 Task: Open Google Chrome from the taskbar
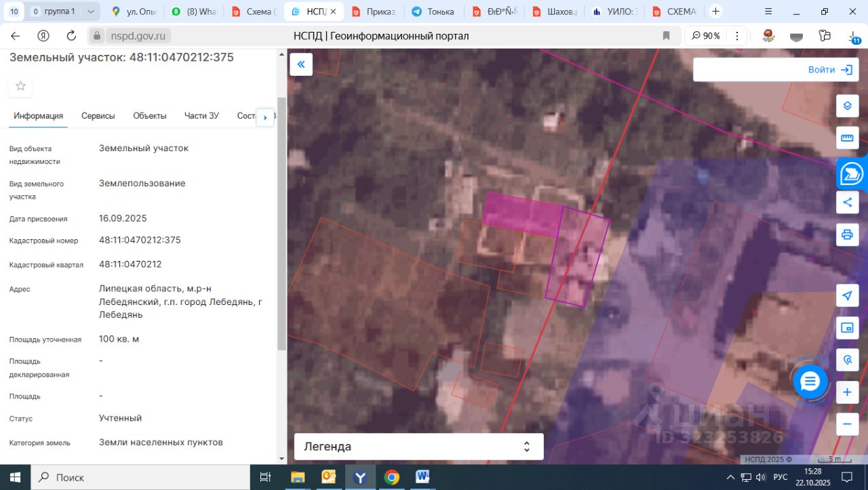tap(392, 477)
